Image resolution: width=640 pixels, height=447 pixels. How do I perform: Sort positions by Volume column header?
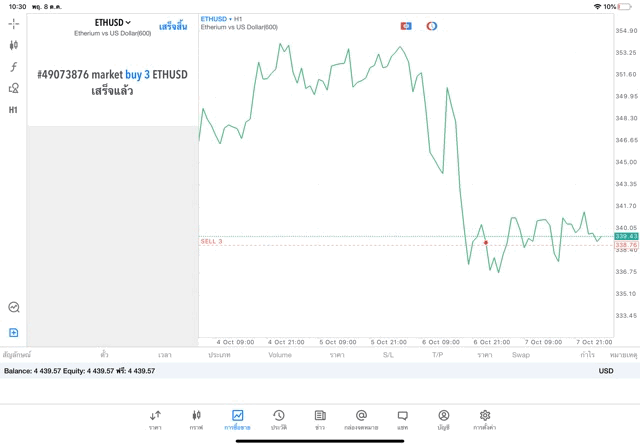click(280, 355)
